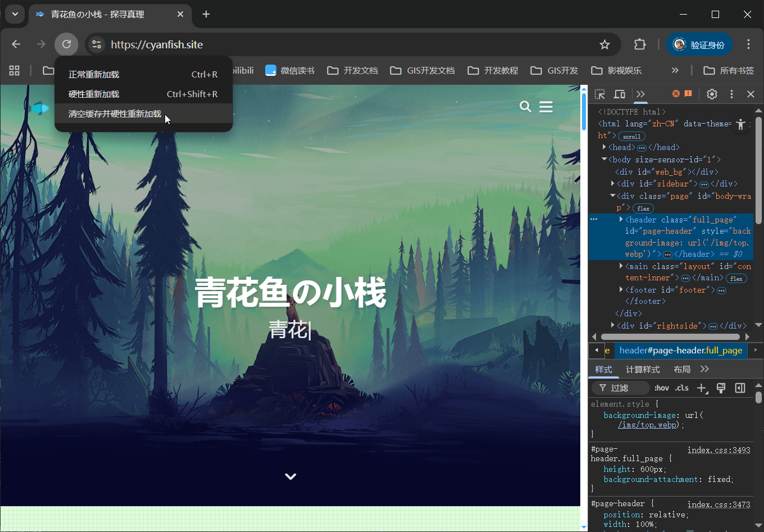Viewport: 764px width, 532px height.
Task: Open the website hamburger menu
Action: [546, 106]
